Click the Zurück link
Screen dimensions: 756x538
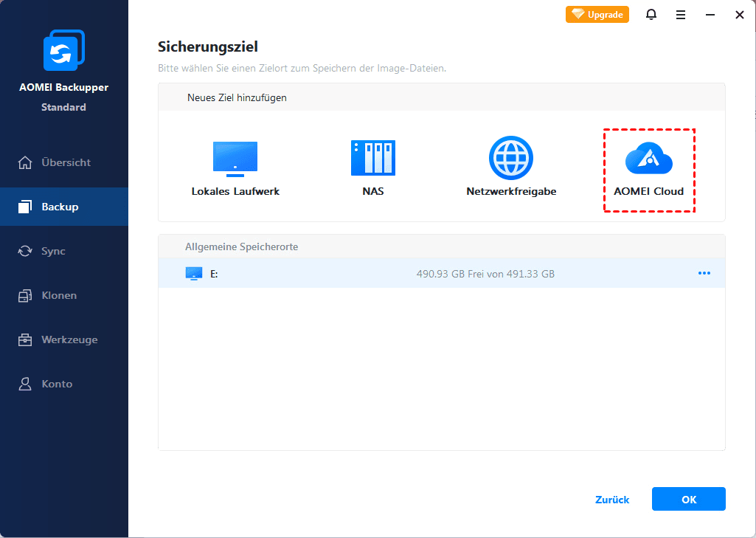[x=612, y=500]
